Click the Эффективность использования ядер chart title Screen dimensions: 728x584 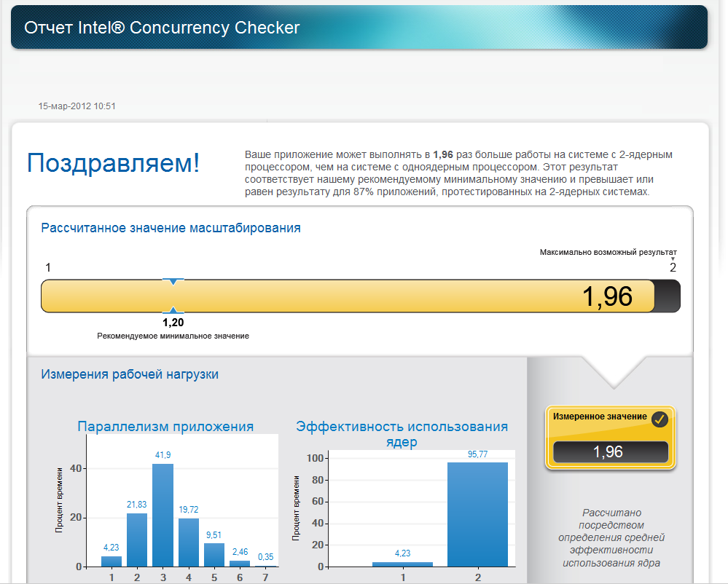[x=402, y=434]
